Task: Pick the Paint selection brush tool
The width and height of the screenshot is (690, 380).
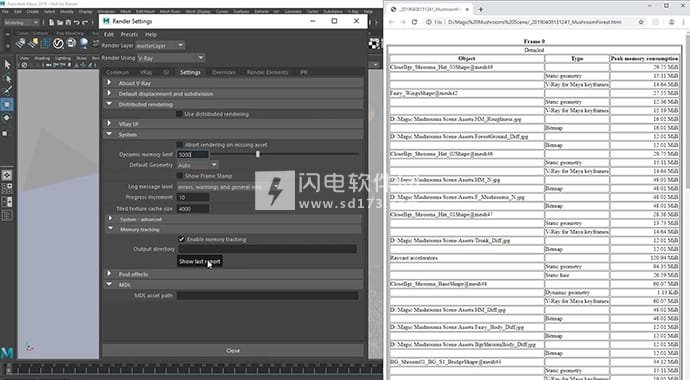Action: (7, 91)
